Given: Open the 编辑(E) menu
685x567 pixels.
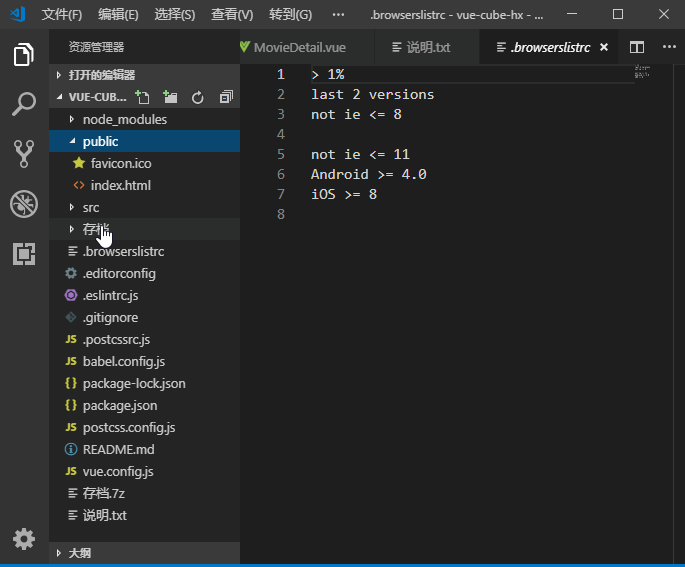Looking at the screenshot, I should (118, 14).
